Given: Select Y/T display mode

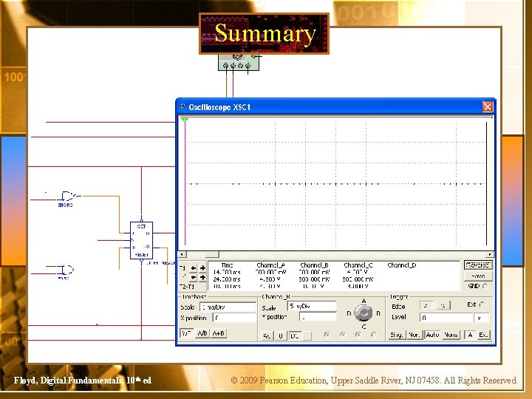Looking at the screenshot, I should click(186, 333).
